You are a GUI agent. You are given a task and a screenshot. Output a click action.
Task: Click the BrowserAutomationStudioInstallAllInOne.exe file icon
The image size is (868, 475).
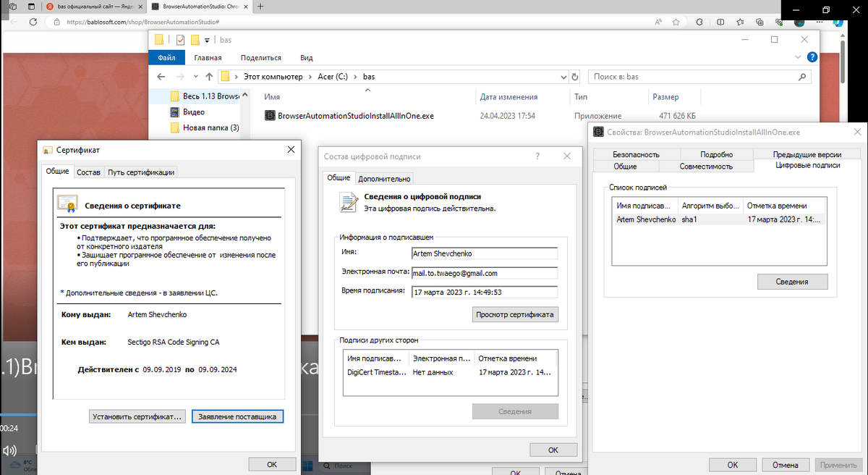(271, 115)
